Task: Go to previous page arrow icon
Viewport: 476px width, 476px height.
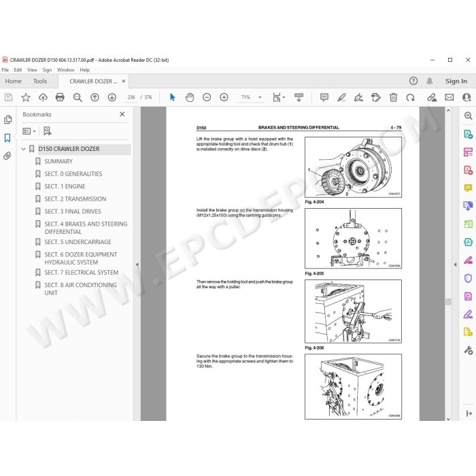Action: tap(95, 97)
